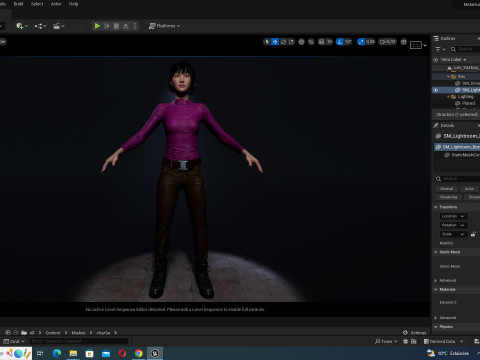Click the console command input field
Image resolution: width=480 pixels, height=360 pixels.
(x=79, y=341)
